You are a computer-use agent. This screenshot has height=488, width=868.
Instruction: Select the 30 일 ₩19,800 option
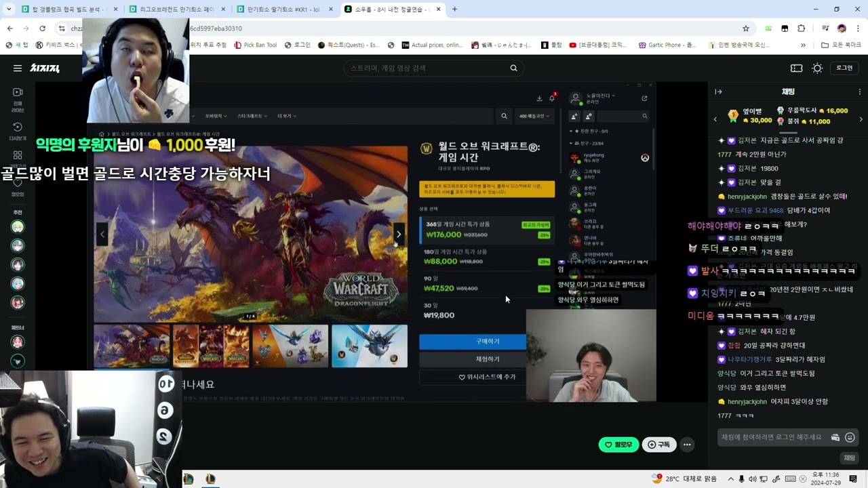click(487, 310)
